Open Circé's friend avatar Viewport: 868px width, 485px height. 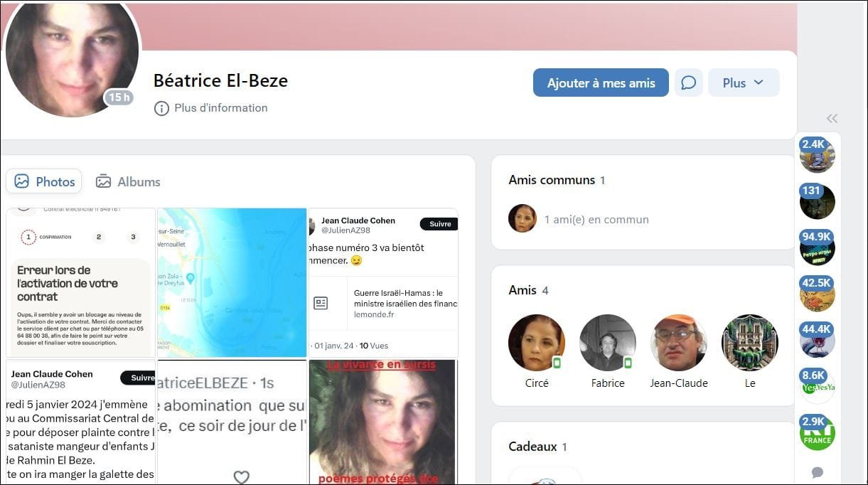click(x=537, y=343)
